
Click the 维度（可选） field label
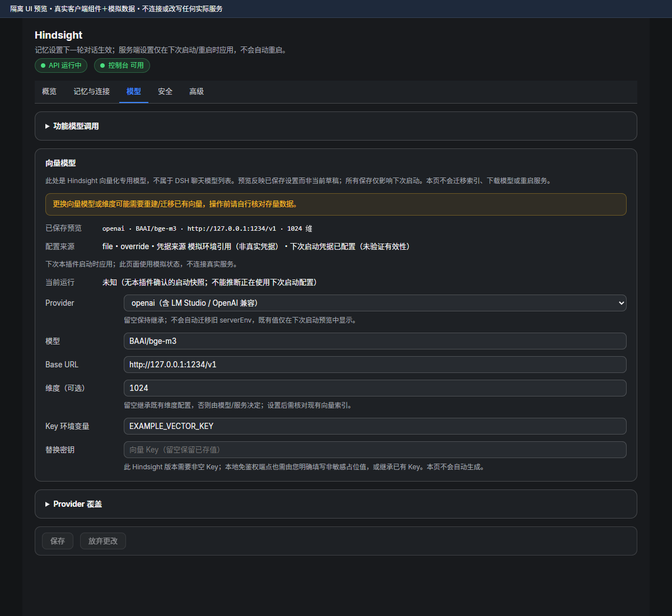point(67,388)
